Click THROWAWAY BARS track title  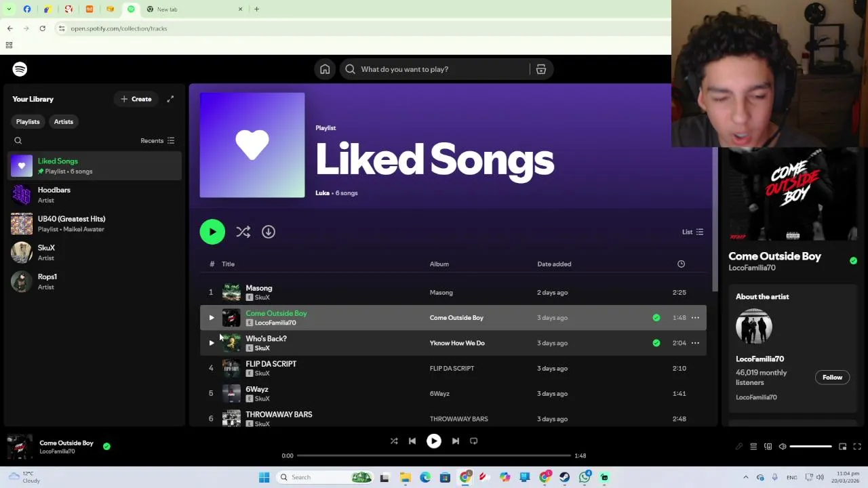pos(279,415)
